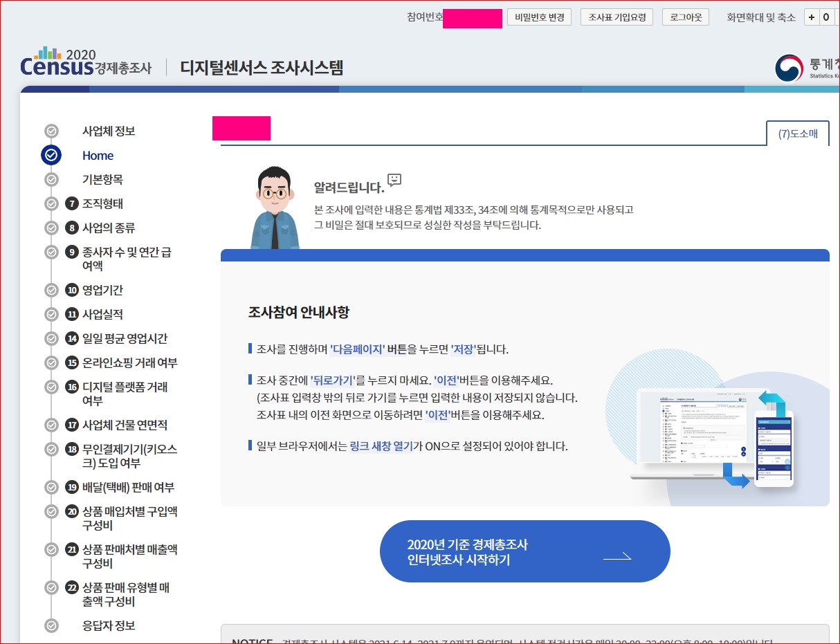Viewport: 840px width, 644px height.
Task: Open 조사표 기입요령 guide
Action: pyautogui.click(x=617, y=17)
